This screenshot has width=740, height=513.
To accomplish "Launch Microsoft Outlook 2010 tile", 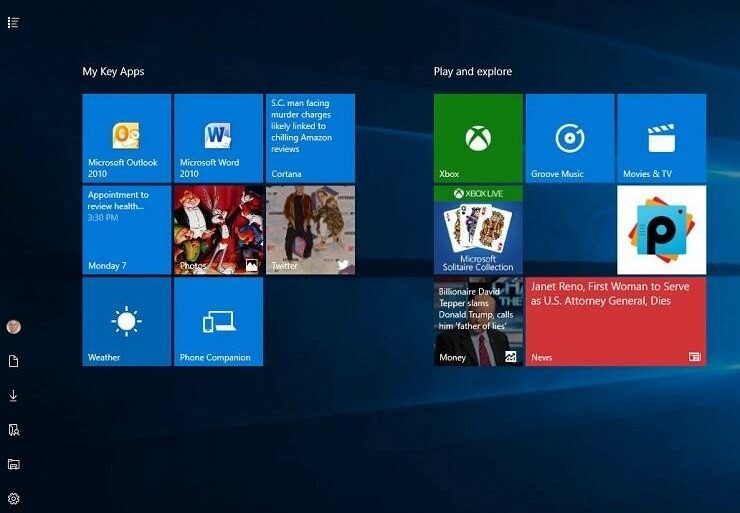I will click(x=126, y=138).
